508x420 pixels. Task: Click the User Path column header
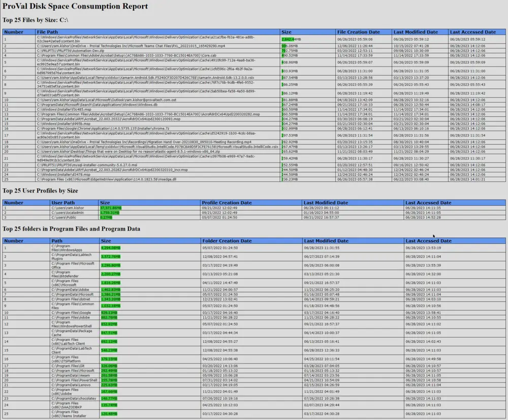tap(63, 203)
